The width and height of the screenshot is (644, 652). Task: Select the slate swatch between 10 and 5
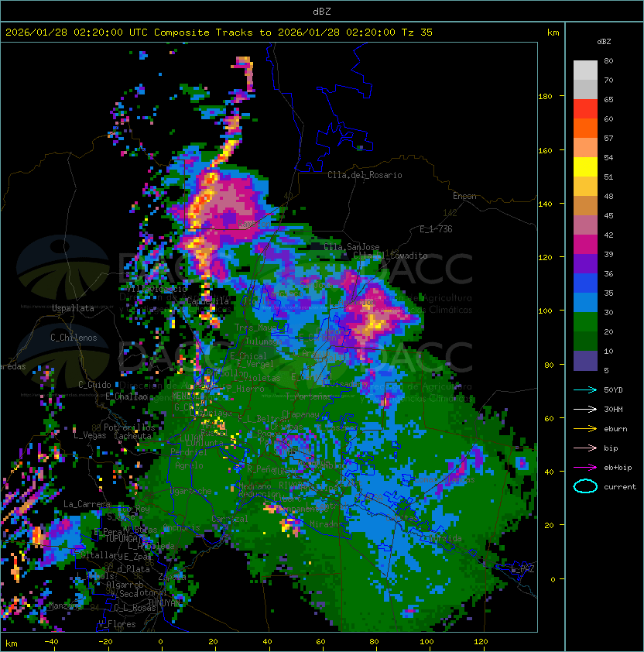pyautogui.click(x=585, y=361)
